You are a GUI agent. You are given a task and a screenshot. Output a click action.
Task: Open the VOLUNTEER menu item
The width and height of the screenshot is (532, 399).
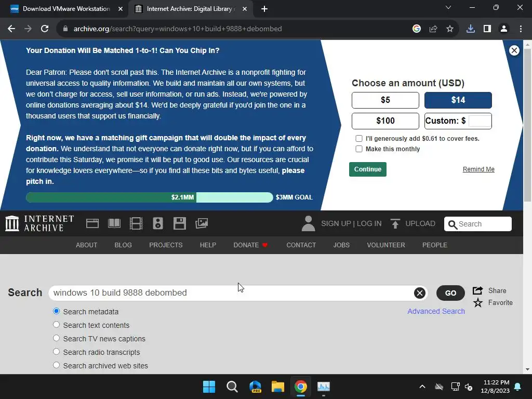click(x=386, y=245)
